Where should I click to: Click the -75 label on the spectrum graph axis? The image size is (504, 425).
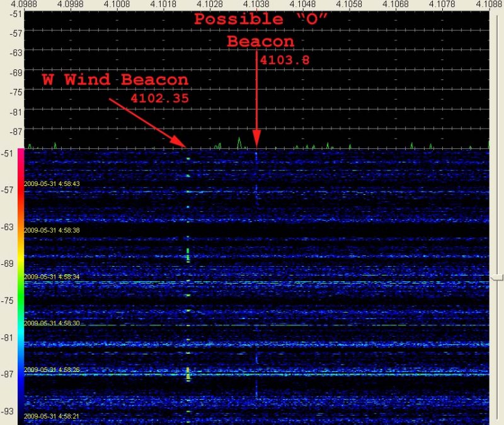16,92
